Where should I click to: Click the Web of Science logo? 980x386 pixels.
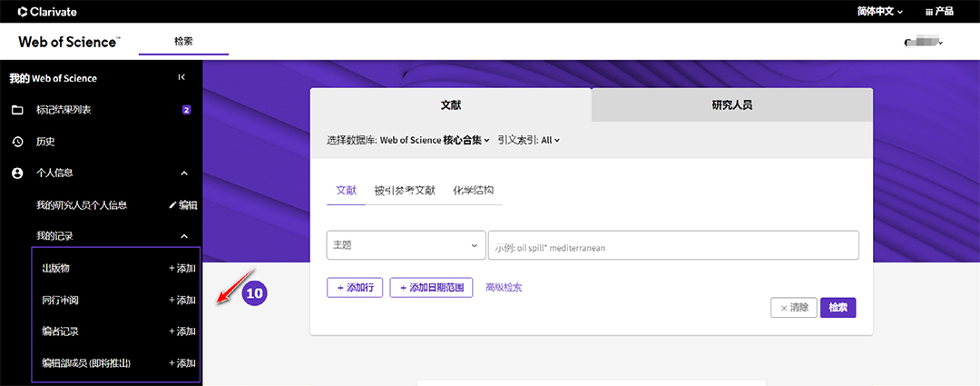click(x=69, y=42)
